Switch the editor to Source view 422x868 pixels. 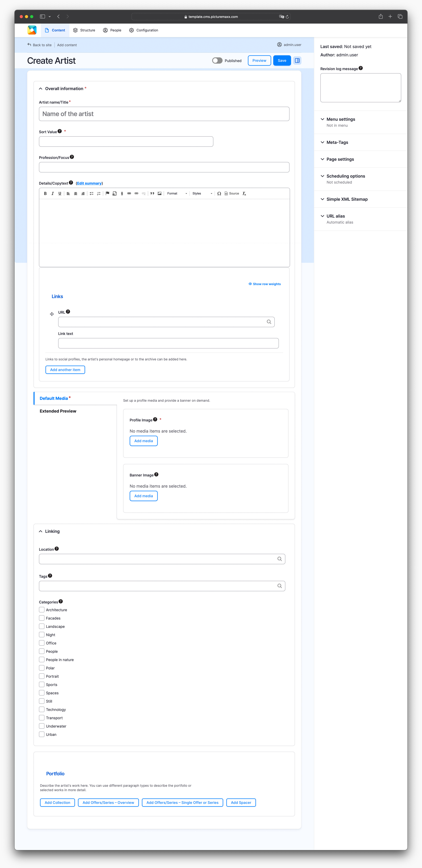232,193
